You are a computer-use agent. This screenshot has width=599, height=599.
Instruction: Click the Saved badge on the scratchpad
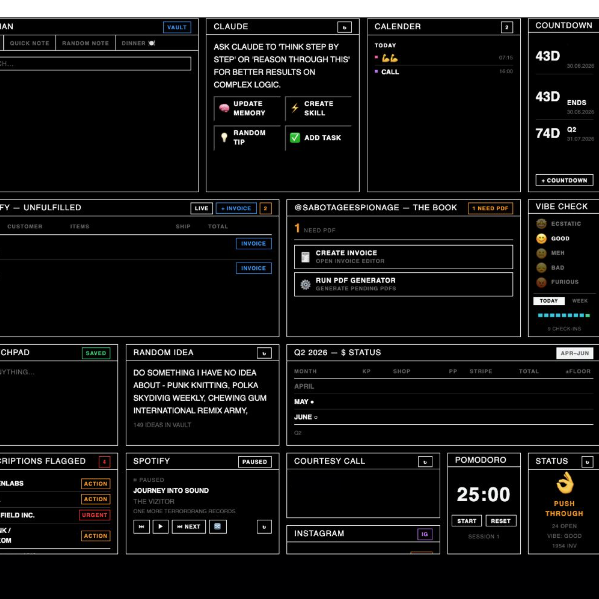click(96, 353)
